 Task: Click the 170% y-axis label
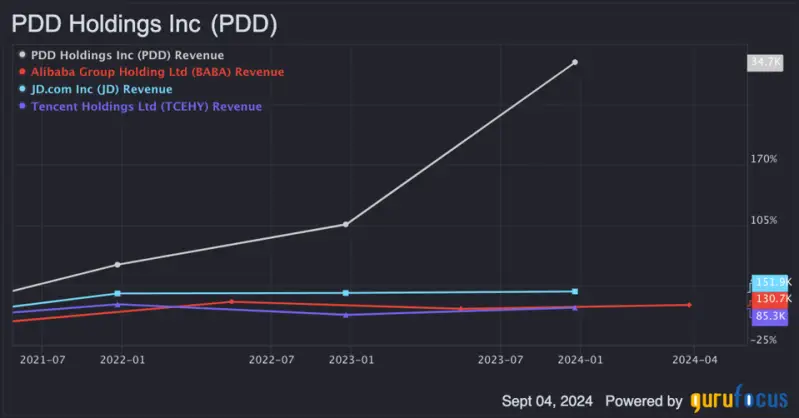764,159
